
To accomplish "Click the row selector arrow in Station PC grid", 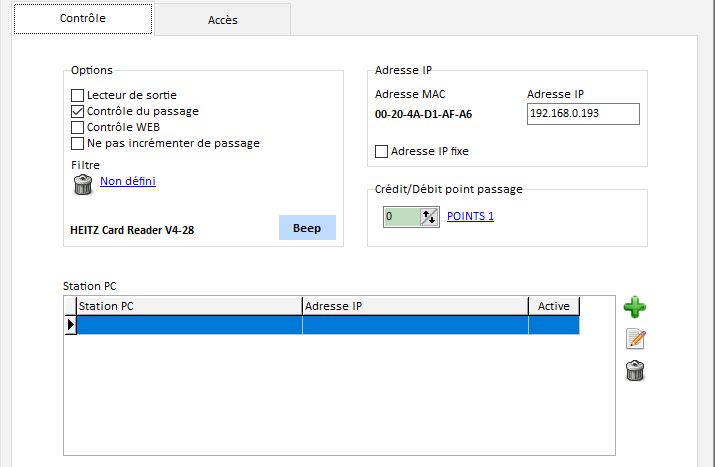I will tap(70, 325).
